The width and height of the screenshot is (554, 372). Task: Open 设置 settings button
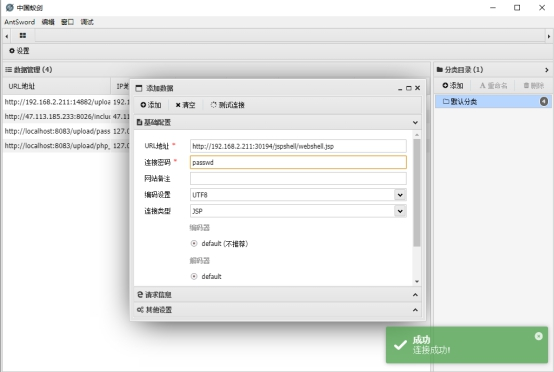point(19,51)
